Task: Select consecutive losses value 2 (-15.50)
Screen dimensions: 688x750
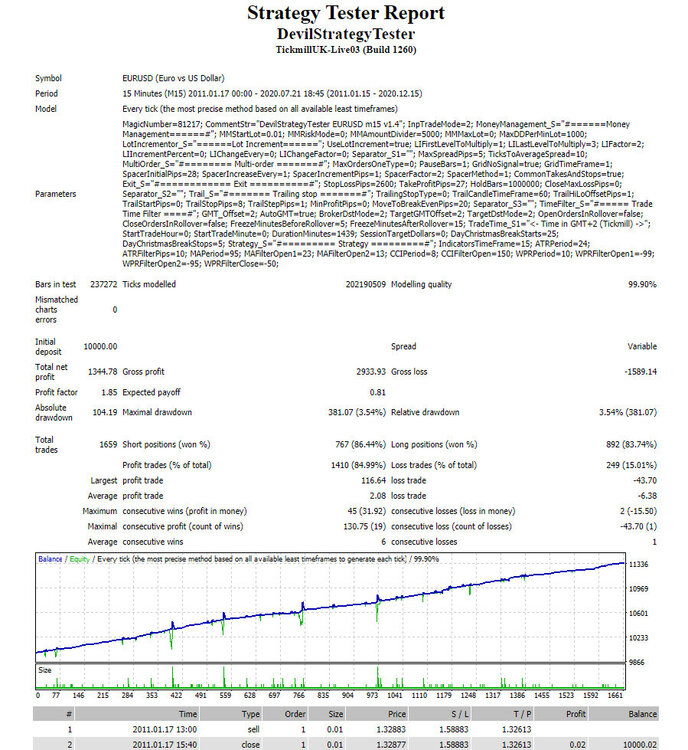Action: click(638, 511)
